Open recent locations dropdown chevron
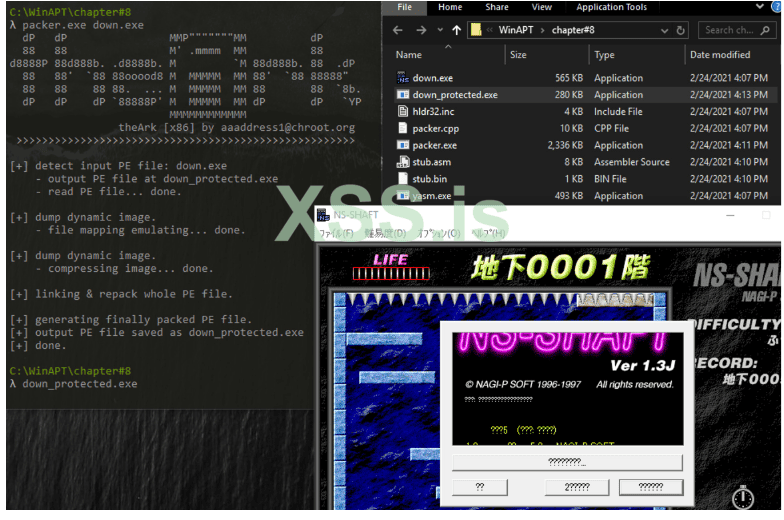 (x=440, y=30)
